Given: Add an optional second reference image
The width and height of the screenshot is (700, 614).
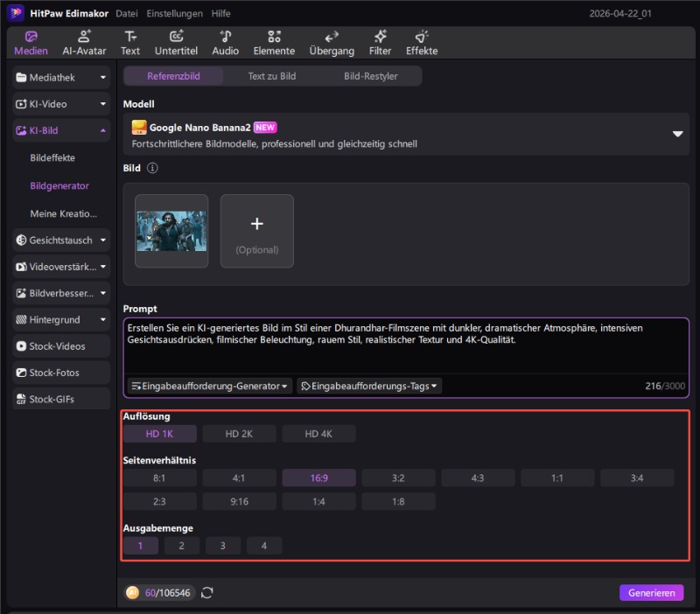Looking at the screenshot, I should click(256, 231).
